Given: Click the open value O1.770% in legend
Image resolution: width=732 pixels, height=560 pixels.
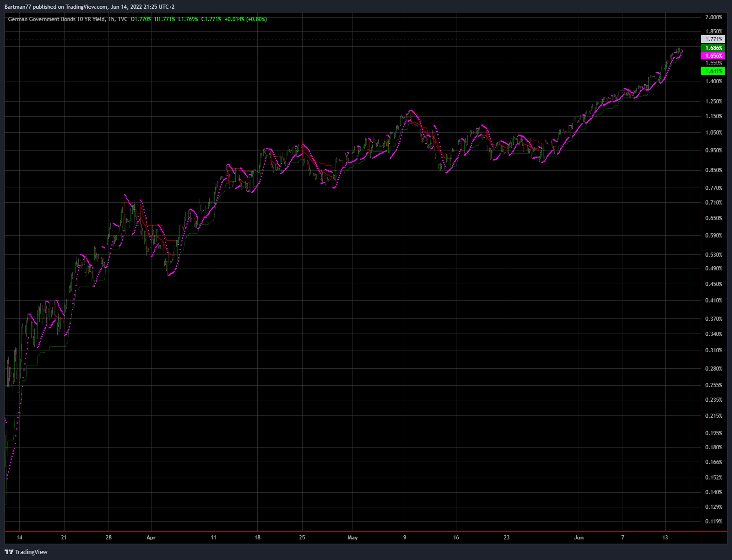Looking at the screenshot, I should coord(141,19).
